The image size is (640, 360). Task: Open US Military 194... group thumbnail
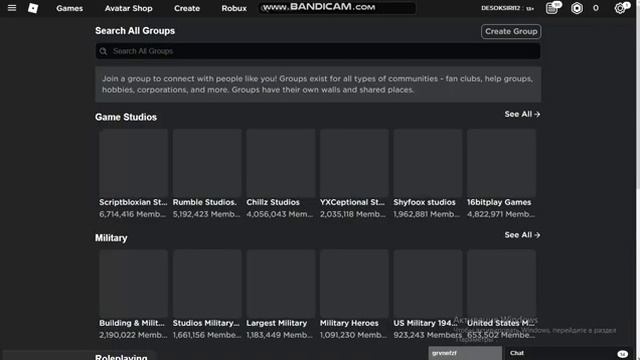click(x=428, y=284)
